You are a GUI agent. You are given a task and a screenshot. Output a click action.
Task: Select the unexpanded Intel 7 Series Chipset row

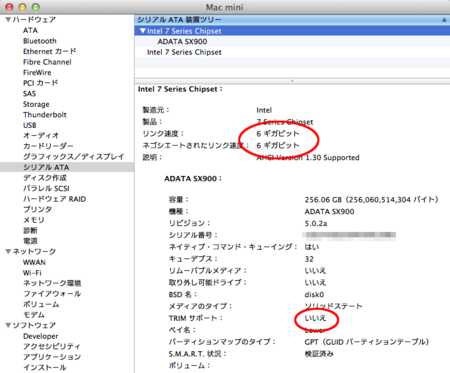(x=292, y=52)
